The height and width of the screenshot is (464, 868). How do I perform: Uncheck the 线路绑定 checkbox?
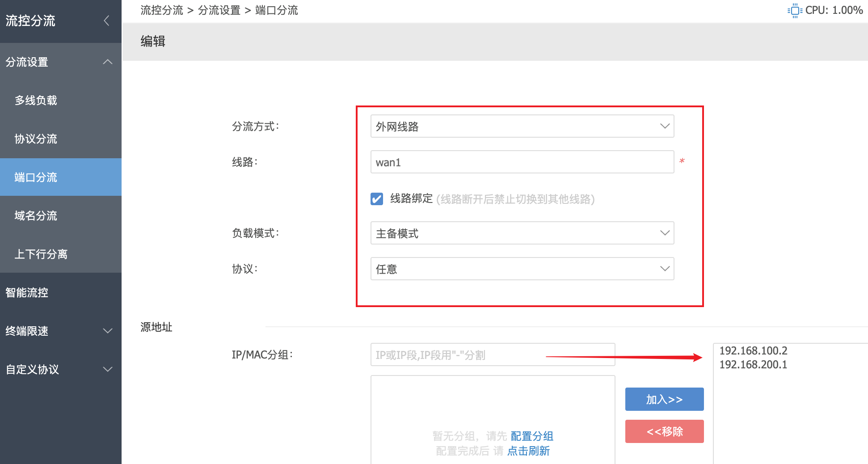377,199
